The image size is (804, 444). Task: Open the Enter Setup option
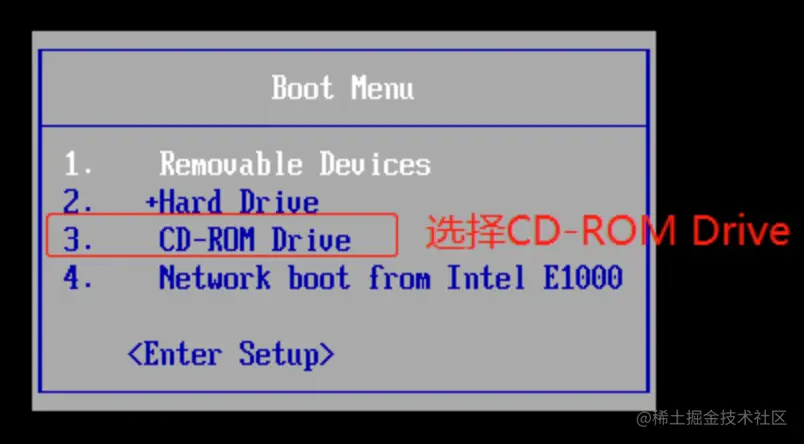[231, 354]
